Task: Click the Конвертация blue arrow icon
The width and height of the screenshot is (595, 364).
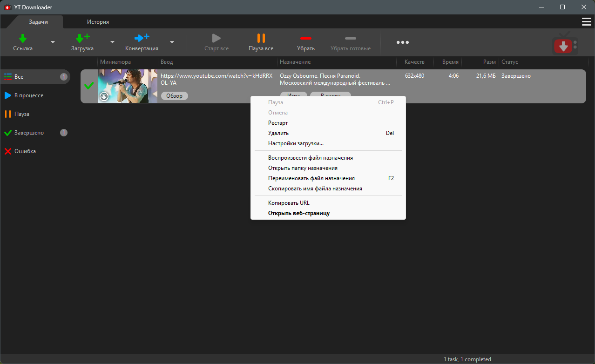Action: coord(142,38)
